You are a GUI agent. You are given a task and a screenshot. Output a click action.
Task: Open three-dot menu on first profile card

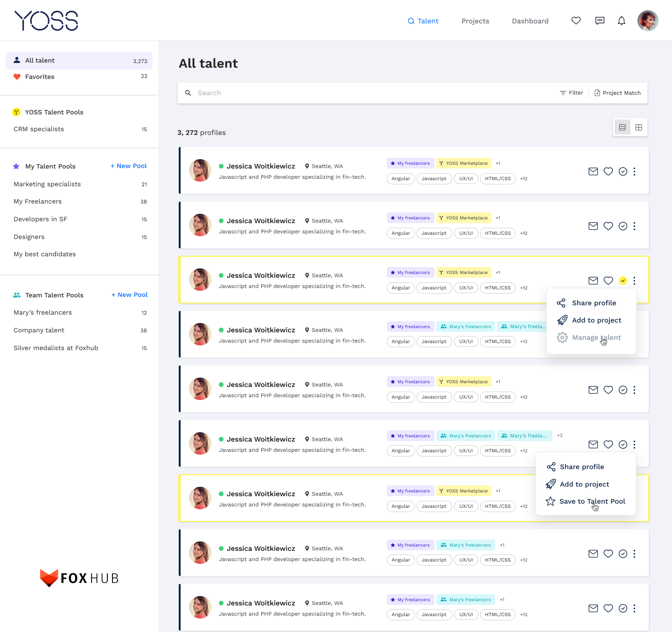[x=634, y=171]
